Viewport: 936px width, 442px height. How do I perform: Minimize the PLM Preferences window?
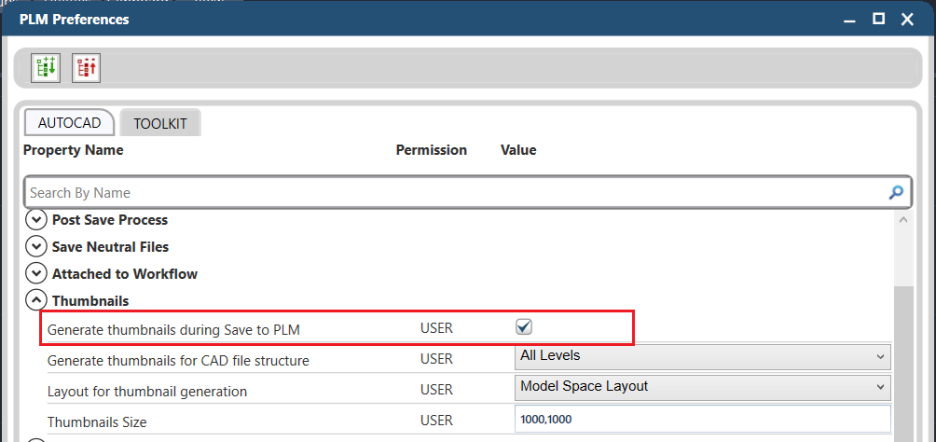(849, 19)
